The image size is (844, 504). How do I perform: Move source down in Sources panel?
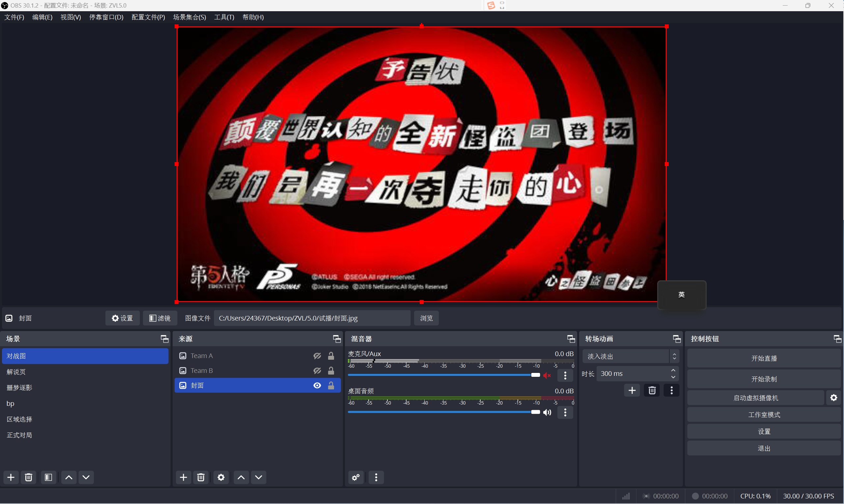[x=259, y=477]
